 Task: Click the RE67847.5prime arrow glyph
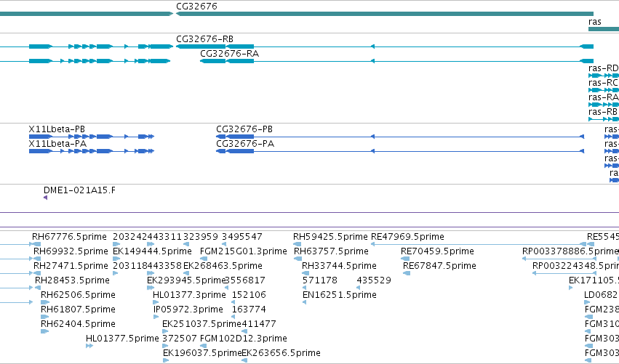(x=407, y=273)
